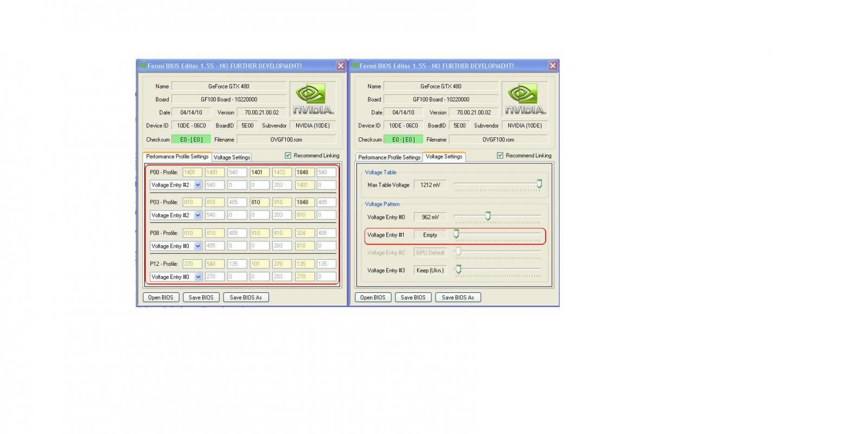Image resolution: width=868 pixels, height=434 pixels.
Task: Open the P00 profile Voltage Entry dropdown
Action: (198, 185)
